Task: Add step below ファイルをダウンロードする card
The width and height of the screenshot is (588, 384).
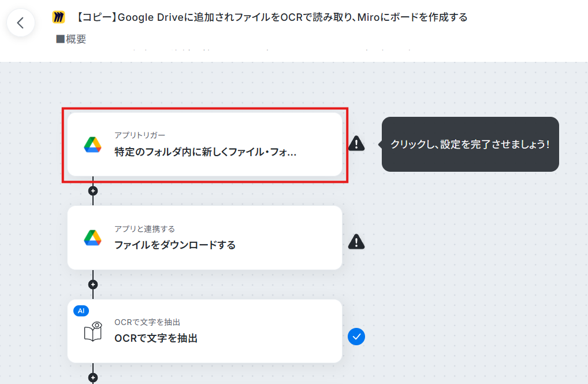Action: pyautogui.click(x=93, y=285)
